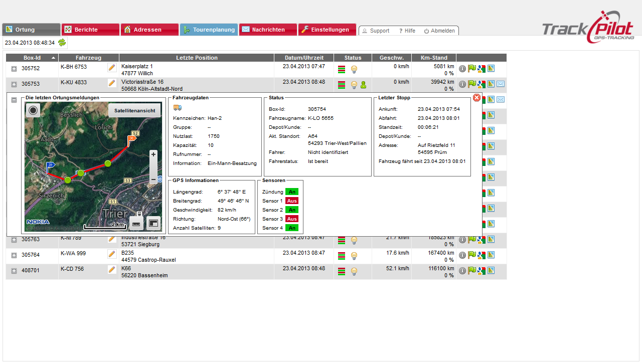The width and height of the screenshot is (642, 364).
Task: Collapse the open detail panel with minus icon
Action: click(x=14, y=100)
